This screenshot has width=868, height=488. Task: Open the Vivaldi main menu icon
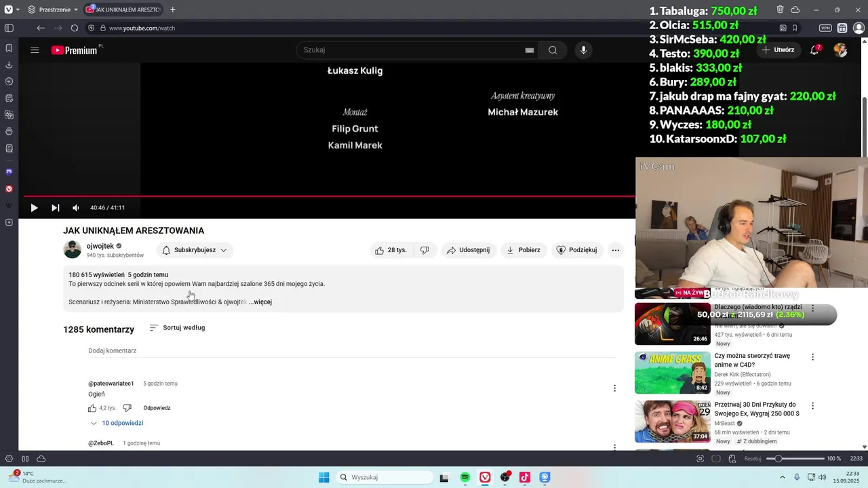9,9
